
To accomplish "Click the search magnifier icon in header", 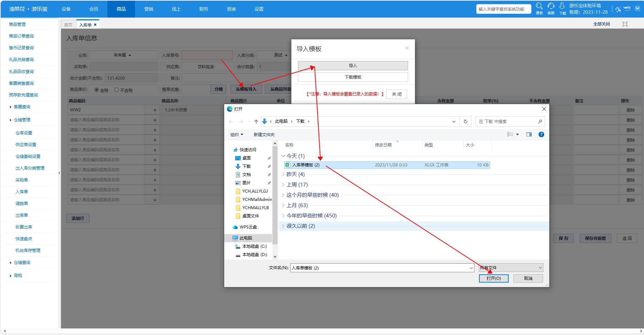I will [539, 6].
